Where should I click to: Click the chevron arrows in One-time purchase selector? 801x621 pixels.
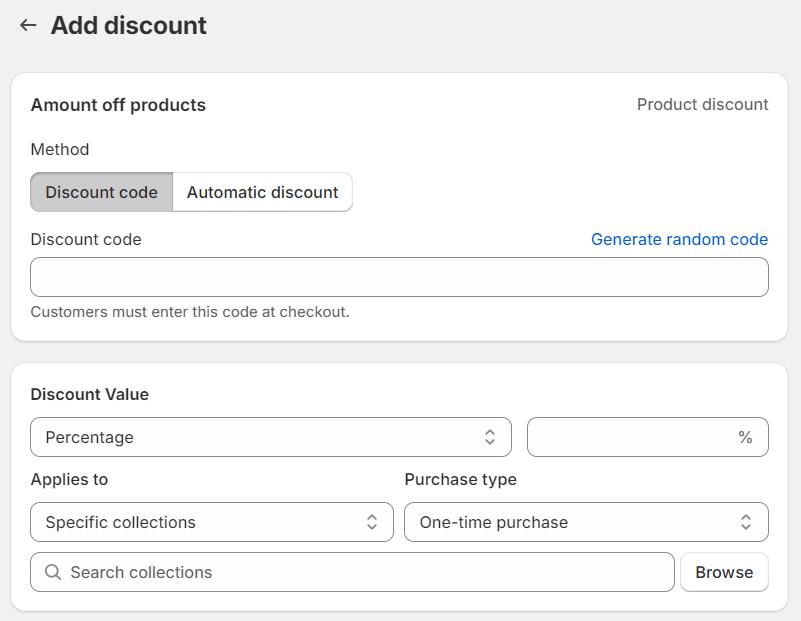[746, 522]
